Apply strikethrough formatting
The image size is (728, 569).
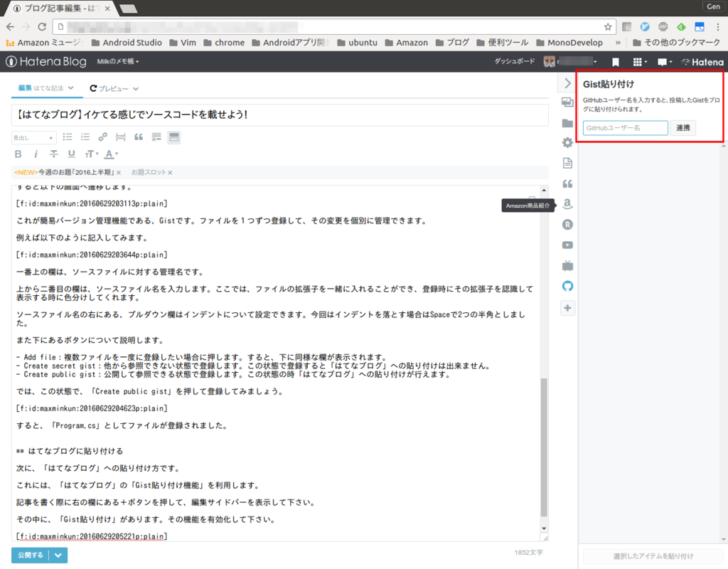click(x=54, y=154)
